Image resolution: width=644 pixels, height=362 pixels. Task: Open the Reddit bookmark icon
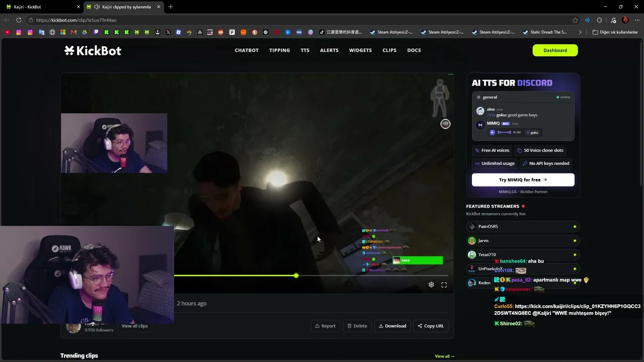point(221,32)
